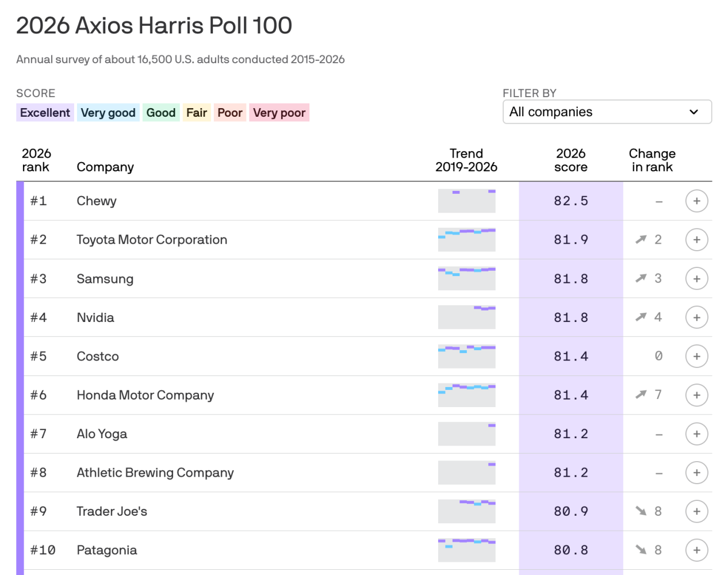Click the Trader Joe's company name
728x575 pixels.
coord(112,512)
